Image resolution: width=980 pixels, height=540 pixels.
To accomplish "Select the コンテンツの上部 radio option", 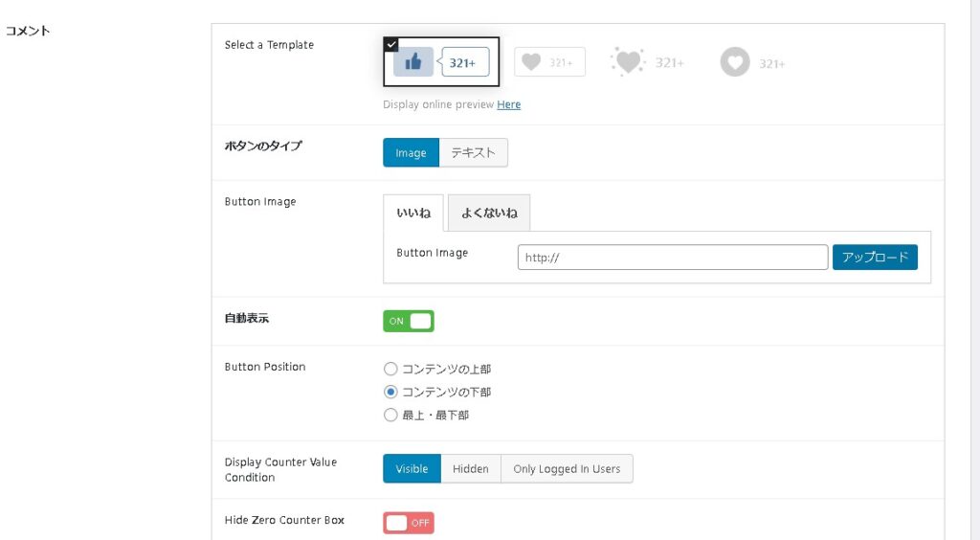I will coord(390,369).
